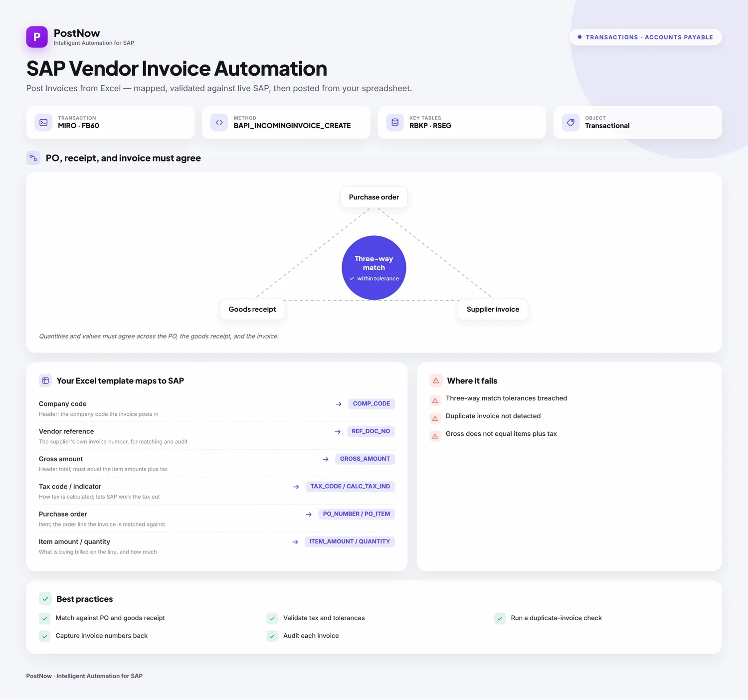Click check icon for Capture invoice numbers back

45,636
